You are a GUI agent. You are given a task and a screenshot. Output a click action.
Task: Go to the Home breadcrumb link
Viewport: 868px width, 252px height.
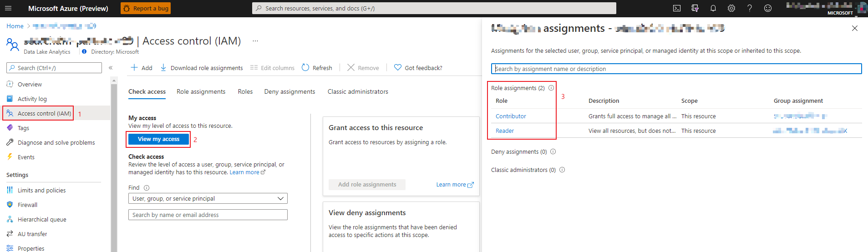15,26
